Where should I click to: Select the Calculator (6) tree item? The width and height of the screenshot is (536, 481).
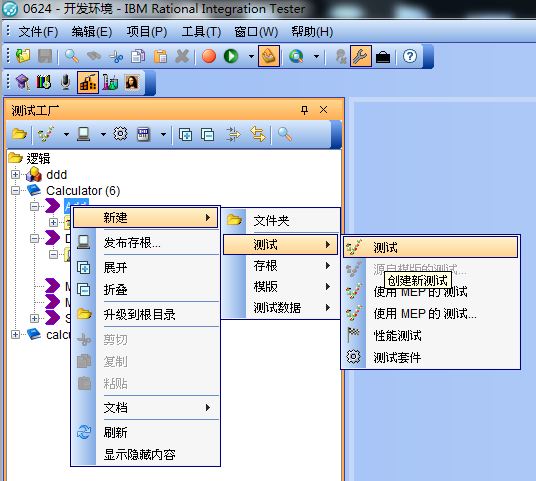tap(83, 190)
